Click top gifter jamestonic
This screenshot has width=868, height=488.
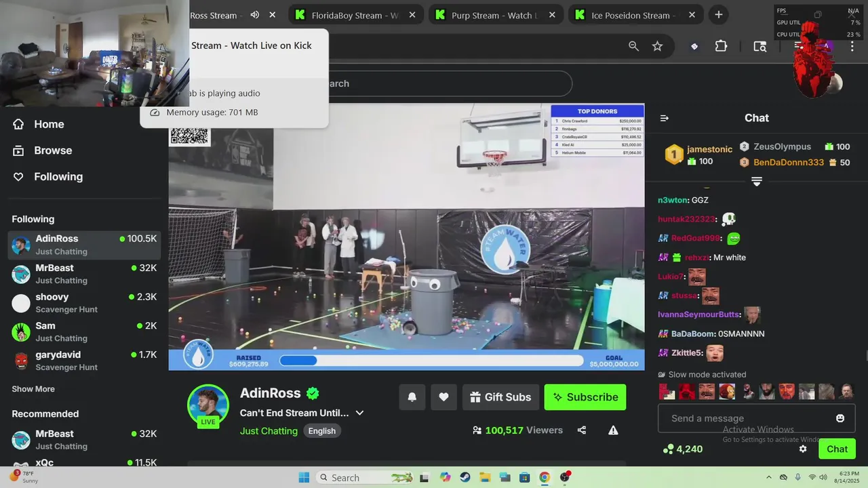pos(709,149)
